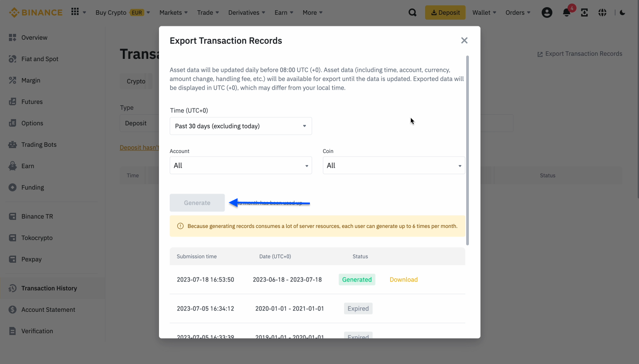
Task: Open the Wallet menu
Action: point(484,12)
